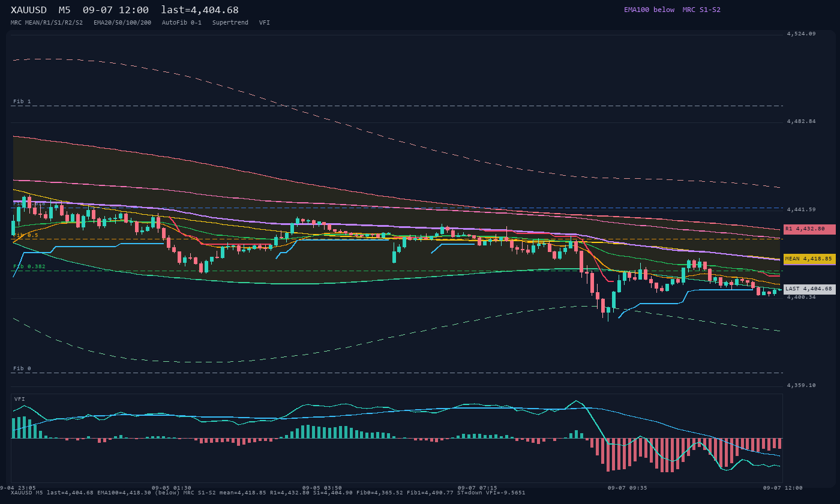The image size is (840, 504).
Task: Click the 4,441.59 price axis label
Action: (x=802, y=209)
